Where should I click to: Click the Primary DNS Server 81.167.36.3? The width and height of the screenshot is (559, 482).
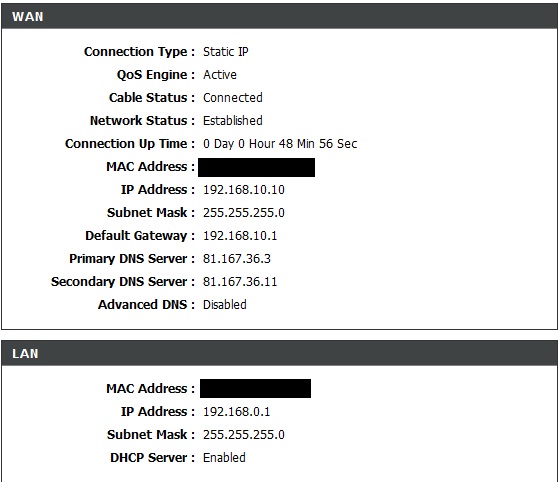(237, 258)
